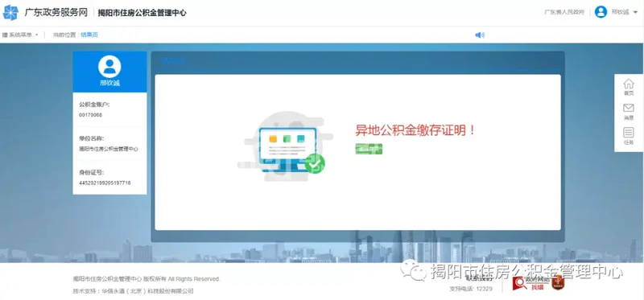Click the red shield badge in footer
Screen dimensions: 644x300
pyautogui.click(x=557, y=283)
